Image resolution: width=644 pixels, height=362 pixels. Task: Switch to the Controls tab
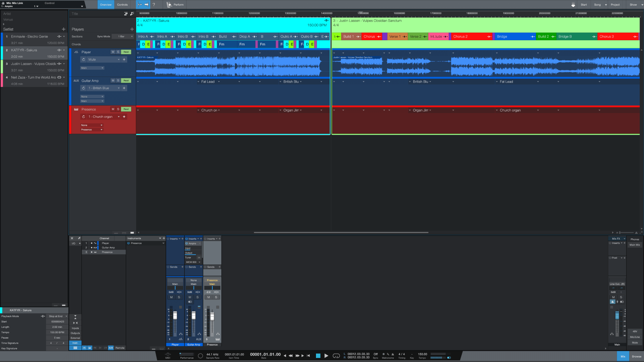(122, 5)
